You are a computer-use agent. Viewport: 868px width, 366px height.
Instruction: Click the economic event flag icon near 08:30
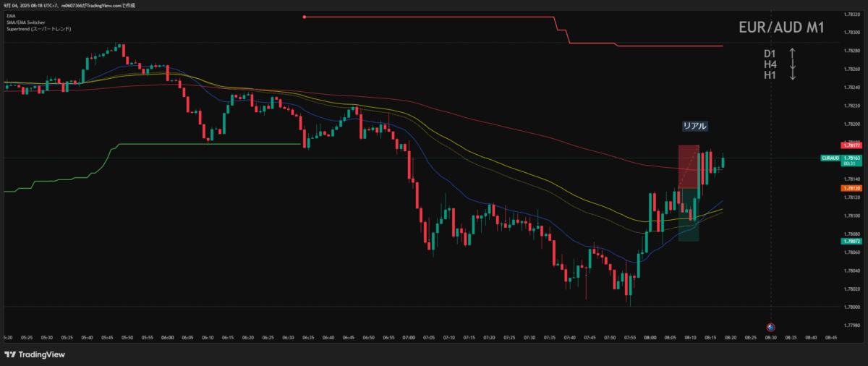(x=770, y=327)
